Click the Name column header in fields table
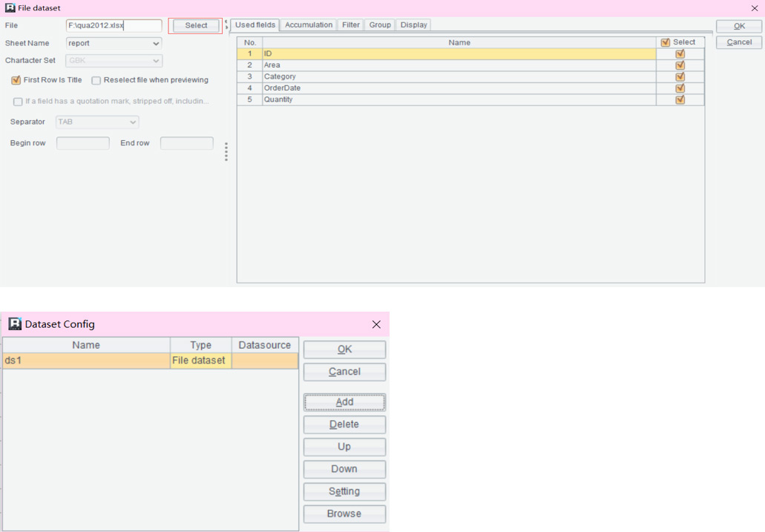765x532 pixels. (459, 42)
